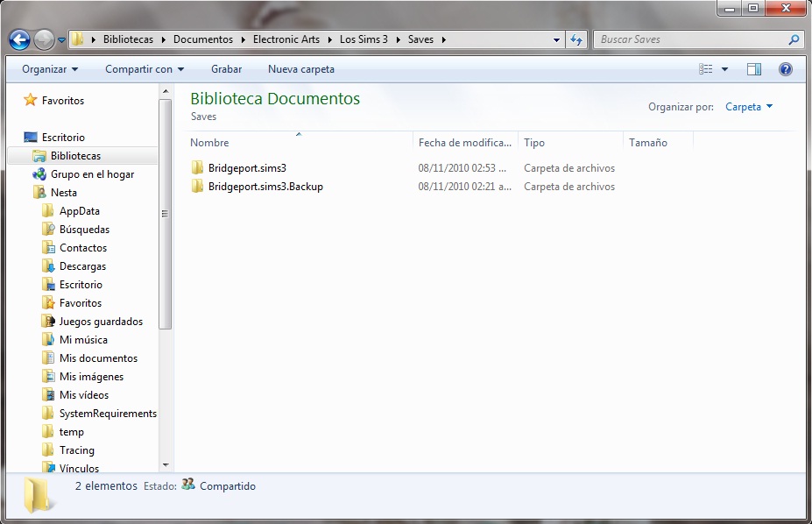Click the Grabar button
This screenshot has height=524, width=812.
click(226, 69)
